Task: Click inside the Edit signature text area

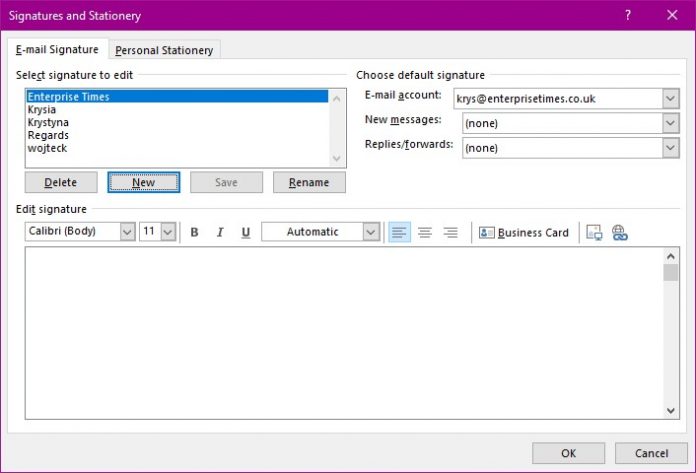Action: 344,333
